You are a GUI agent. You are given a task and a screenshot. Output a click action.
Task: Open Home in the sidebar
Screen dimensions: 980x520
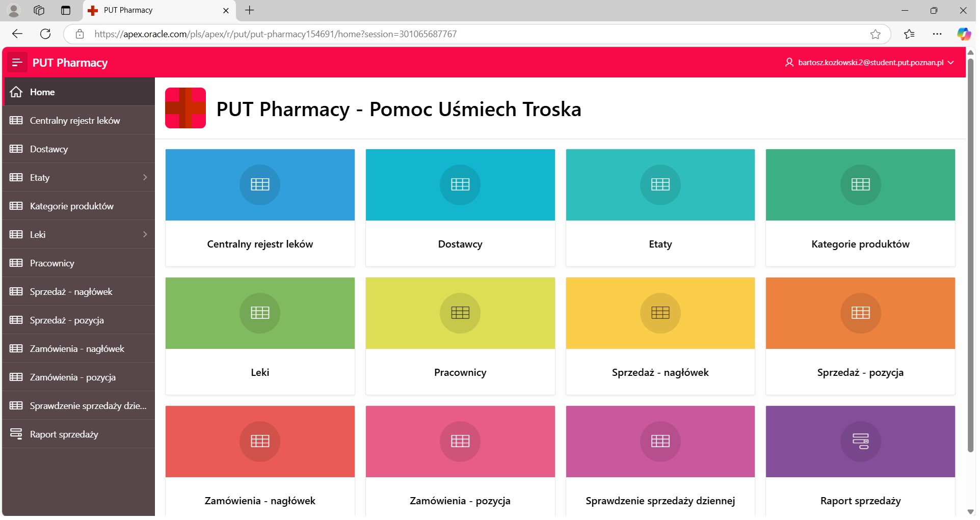[x=79, y=92]
